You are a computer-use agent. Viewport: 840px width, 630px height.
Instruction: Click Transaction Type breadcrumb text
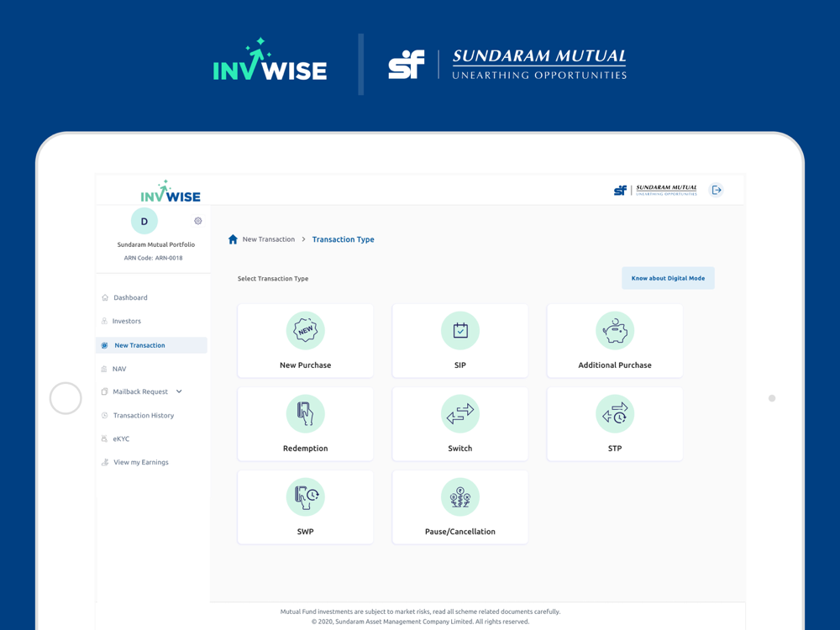[x=344, y=239]
